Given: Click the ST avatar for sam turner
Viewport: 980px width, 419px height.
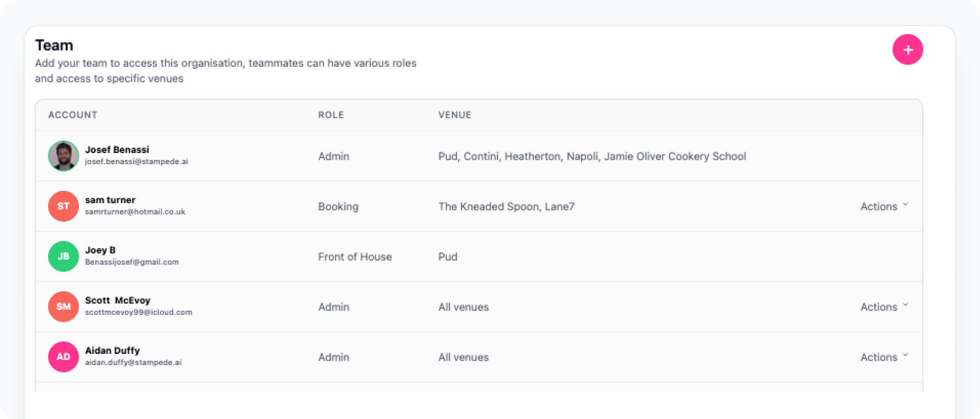Looking at the screenshot, I should point(63,206).
